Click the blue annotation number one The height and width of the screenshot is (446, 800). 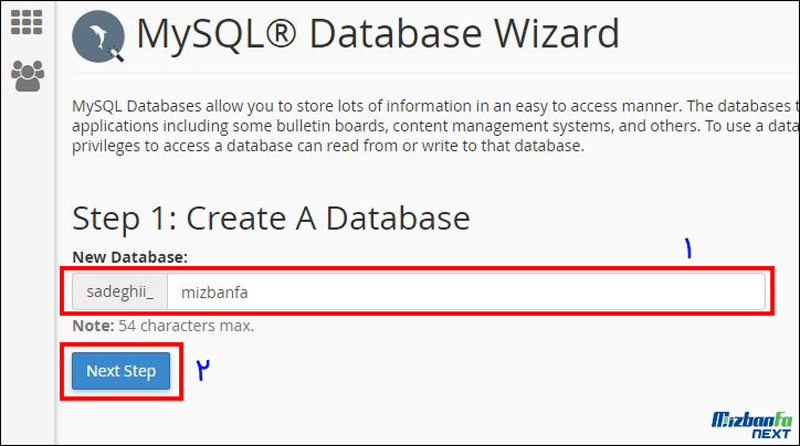688,248
